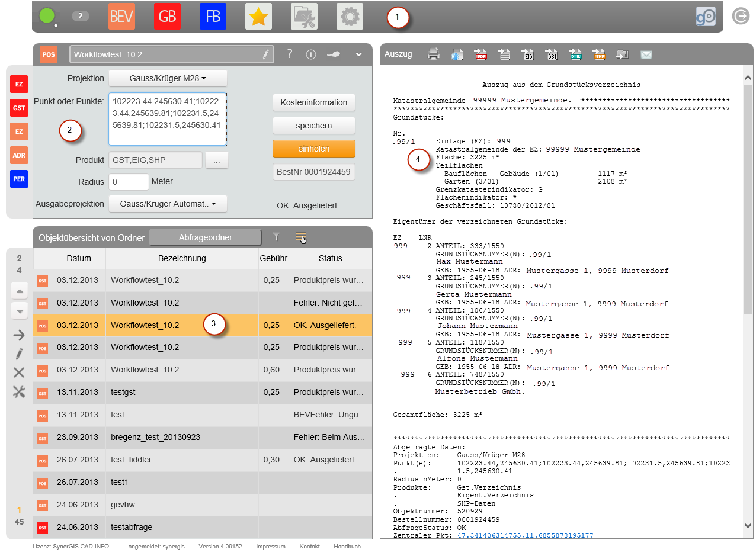Export the extract as XML
The width and height of the screenshot is (756, 559).
(574, 54)
